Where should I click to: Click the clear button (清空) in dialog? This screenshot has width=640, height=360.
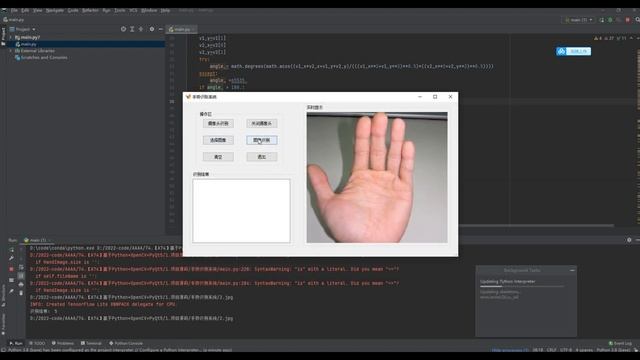pos(218,157)
